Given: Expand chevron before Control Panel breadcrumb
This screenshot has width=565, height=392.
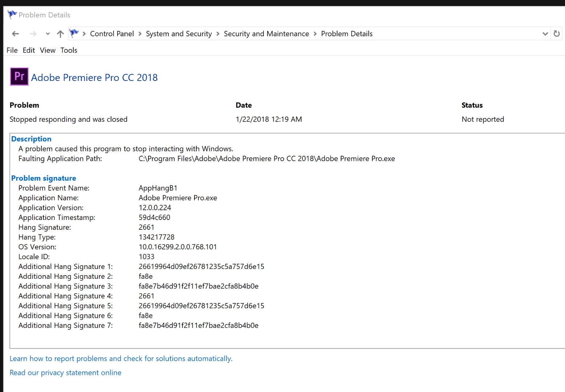Looking at the screenshot, I should pos(84,34).
